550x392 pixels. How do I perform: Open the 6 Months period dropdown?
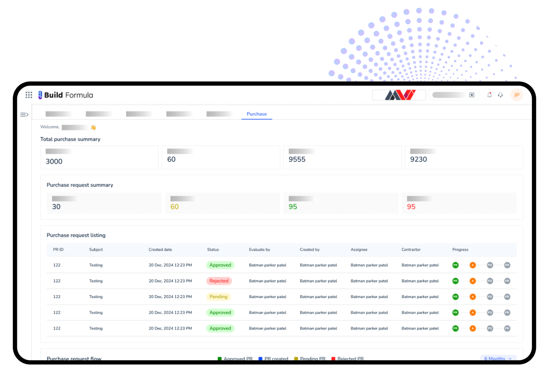[498, 358]
